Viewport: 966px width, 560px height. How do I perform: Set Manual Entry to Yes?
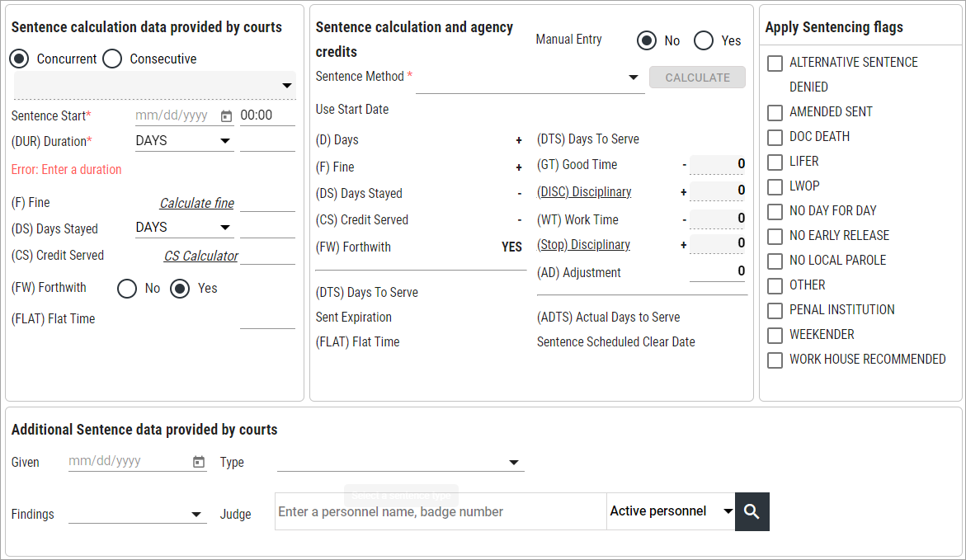[x=704, y=40]
